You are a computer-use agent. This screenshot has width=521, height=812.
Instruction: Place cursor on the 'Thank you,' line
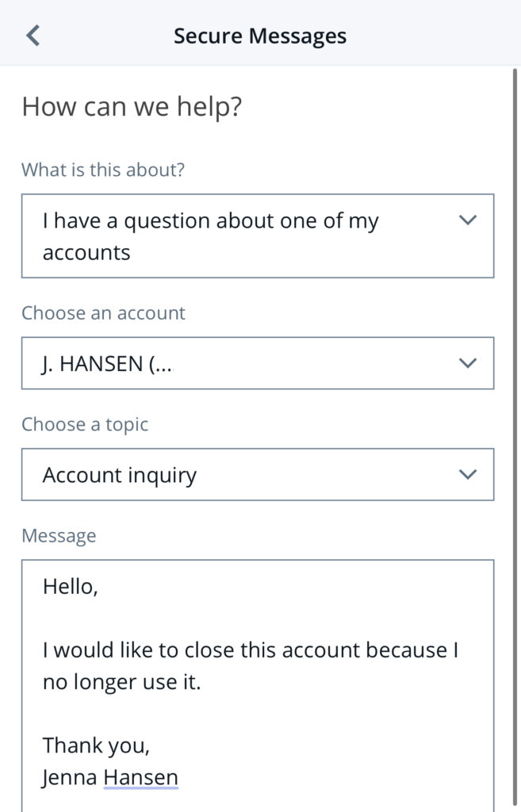pos(95,745)
